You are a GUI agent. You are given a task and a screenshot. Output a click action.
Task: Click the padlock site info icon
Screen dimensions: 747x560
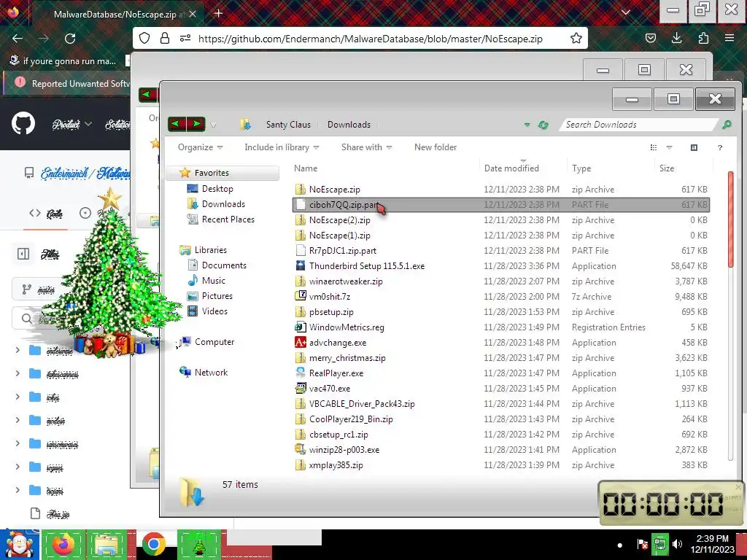coord(164,38)
